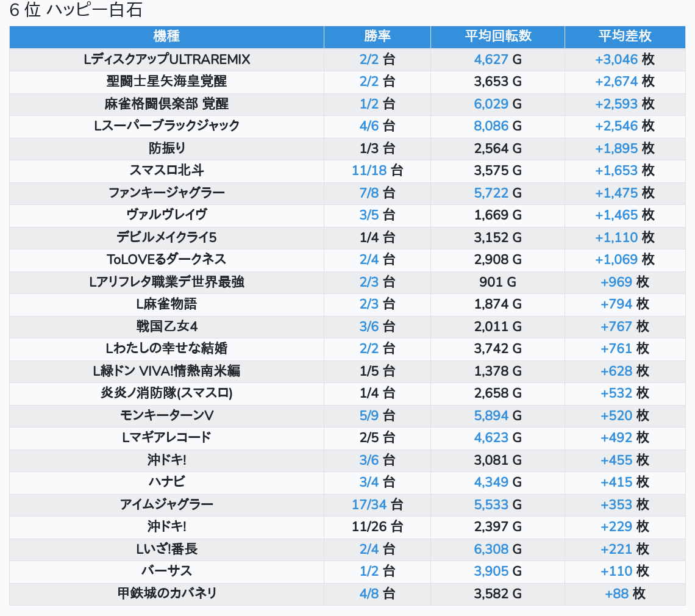695x616 pixels.
Task: Click average spins 4,349 G for ハナビ
Action: click(497, 482)
